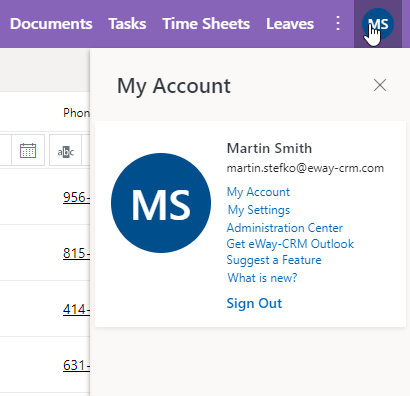Screen dimensions: 410x396
Task: Open Suggest a Feature link
Action: point(274,260)
